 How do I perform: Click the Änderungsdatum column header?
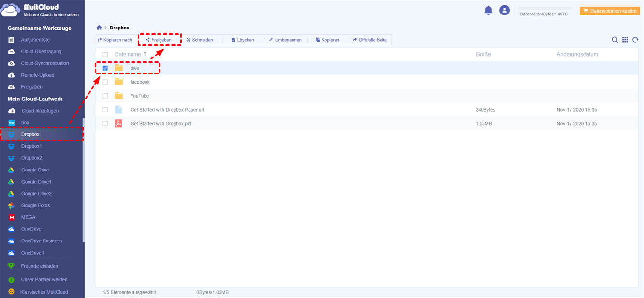click(x=577, y=55)
